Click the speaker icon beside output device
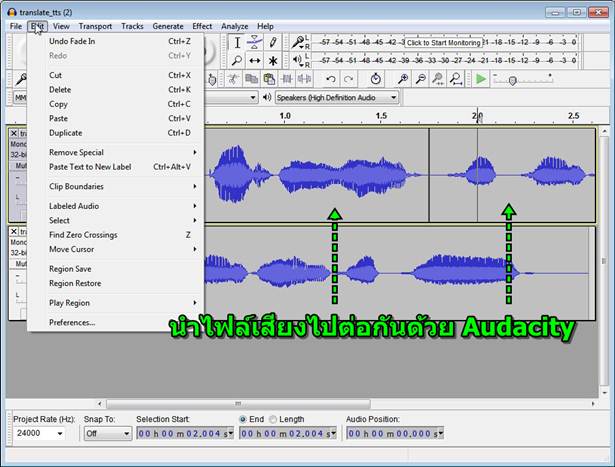 267,97
